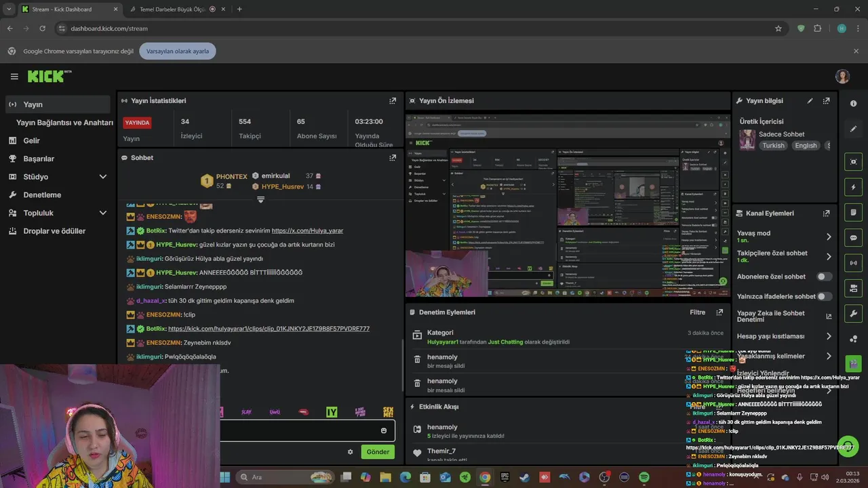Open Epic Games from the taskbar
This screenshot has height=488, width=868.
coord(505,477)
